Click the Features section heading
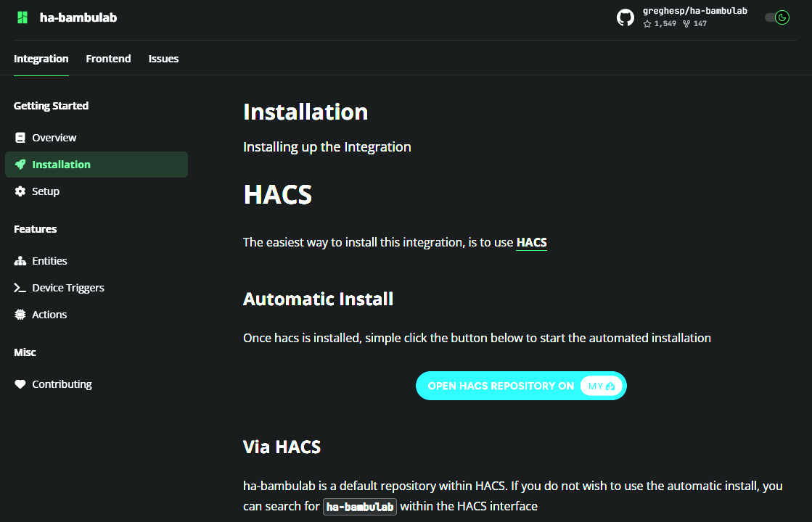 [36, 228]
